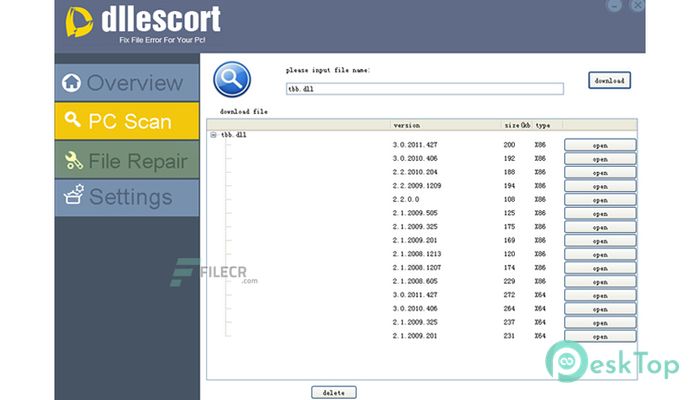Open version 2.1.2009.325 size 237 X64

[x=600, y=322]
